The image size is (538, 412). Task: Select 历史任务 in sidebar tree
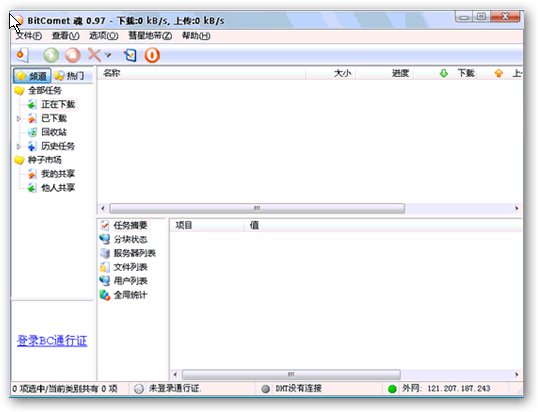[x=58, y=146]
